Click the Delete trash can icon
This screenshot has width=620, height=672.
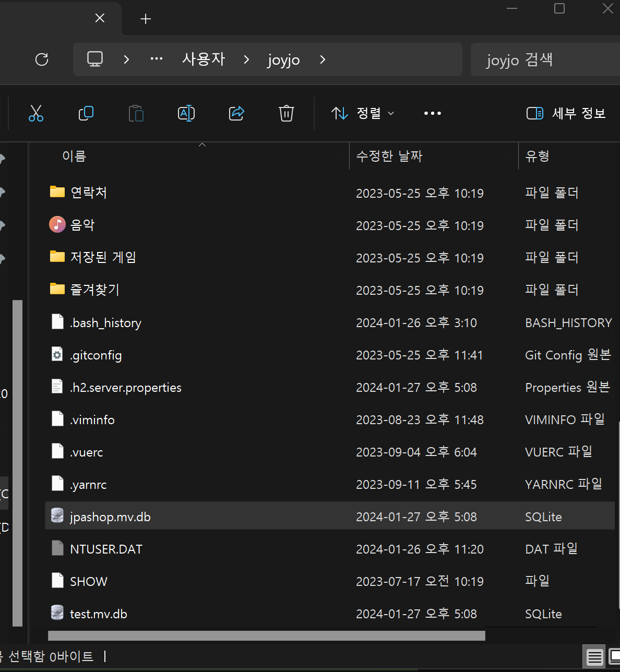point(287,113)
